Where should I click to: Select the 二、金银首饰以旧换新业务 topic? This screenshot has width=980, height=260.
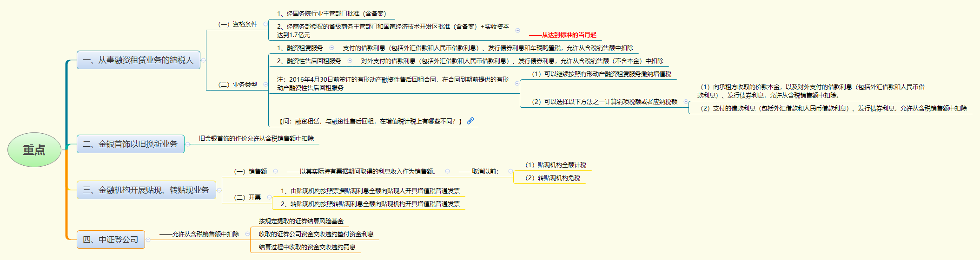[x=130, y=144]
